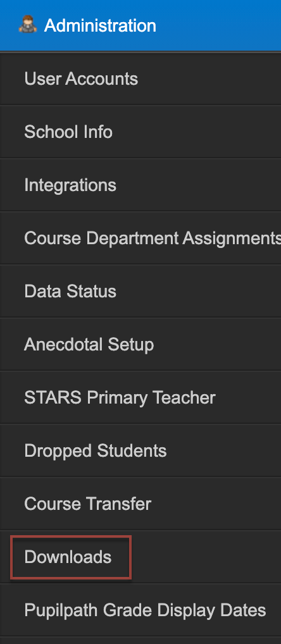Select the School Info menu entry

pos(140,132)
